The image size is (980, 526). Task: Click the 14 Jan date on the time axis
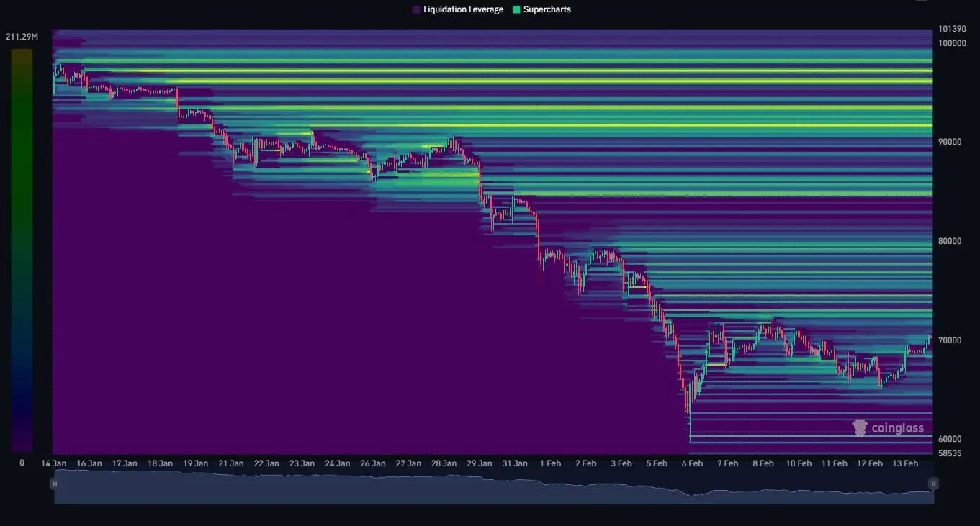pyautogui.click(x=54, y=463)
